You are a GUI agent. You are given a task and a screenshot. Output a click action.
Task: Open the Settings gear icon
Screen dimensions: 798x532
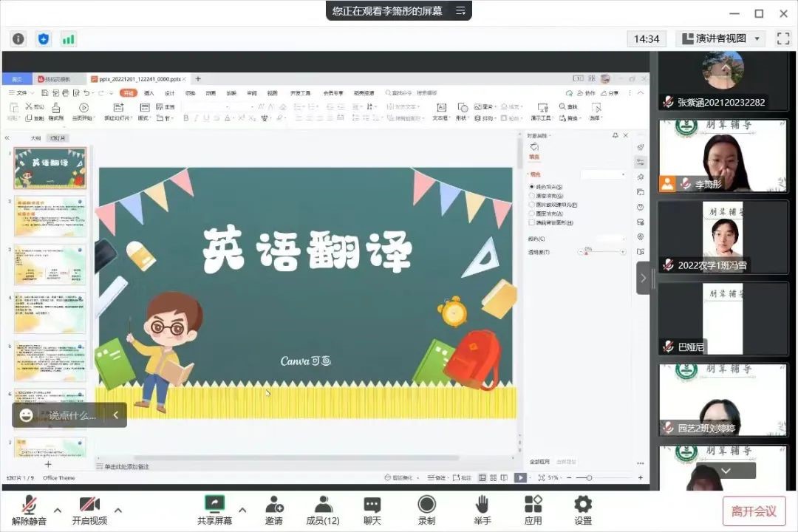(x=583, y=505)
